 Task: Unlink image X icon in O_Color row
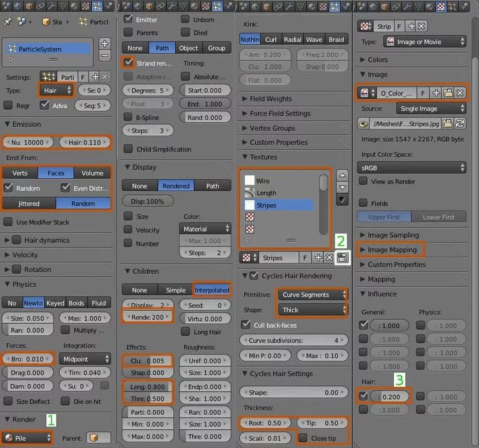point(459,93)
